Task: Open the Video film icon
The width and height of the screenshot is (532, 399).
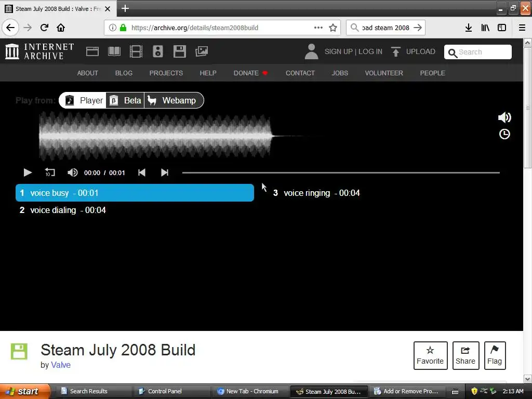Action: coord(136,51)
